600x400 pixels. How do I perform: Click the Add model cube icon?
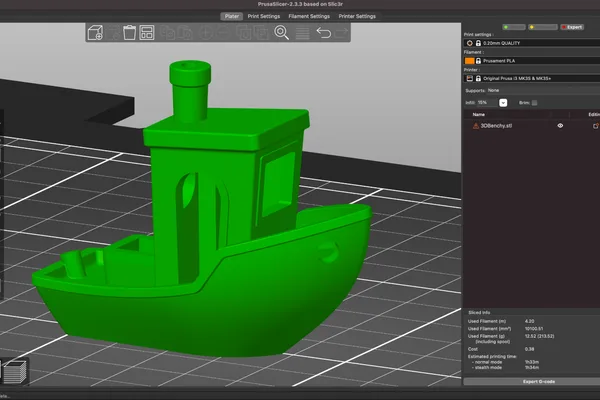(95, 33)
